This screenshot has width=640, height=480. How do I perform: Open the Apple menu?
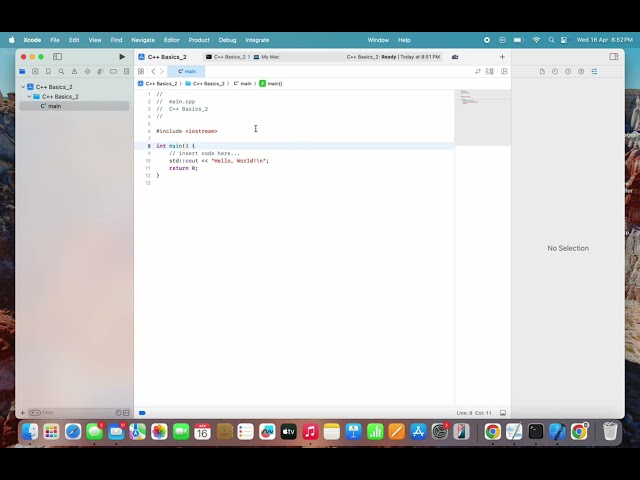[12, 40]
